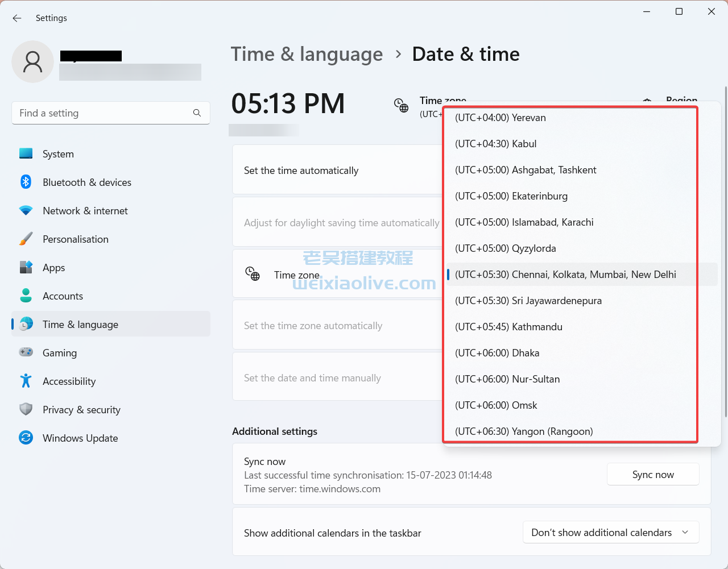The height and width of the screenshot is (569, 728).
Task: Open Bluetooth & devices settings
Action: [x=86, y=182]
